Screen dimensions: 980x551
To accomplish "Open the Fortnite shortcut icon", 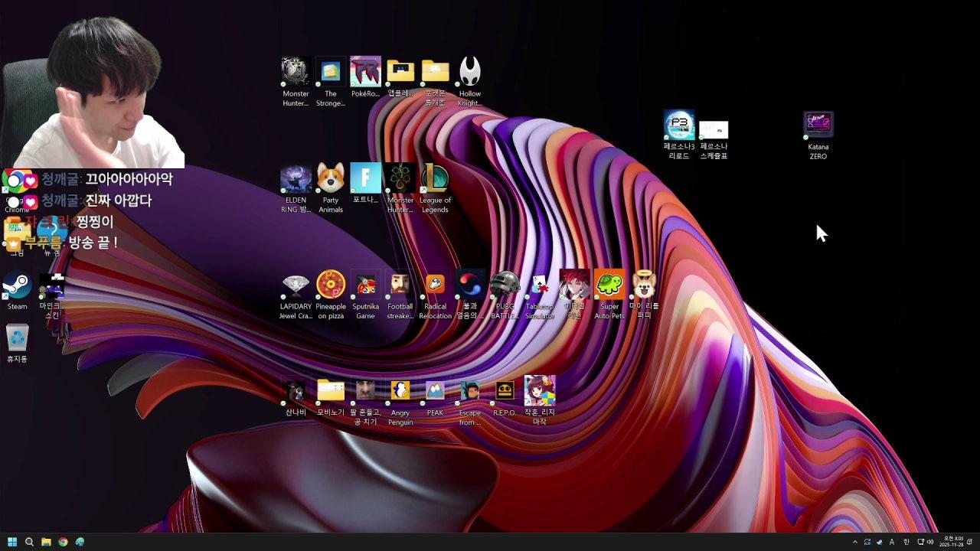I will (365, 178).
